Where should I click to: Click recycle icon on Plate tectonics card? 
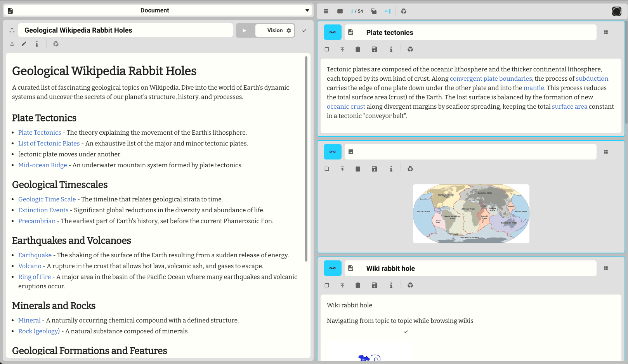[x=410, y=49]
